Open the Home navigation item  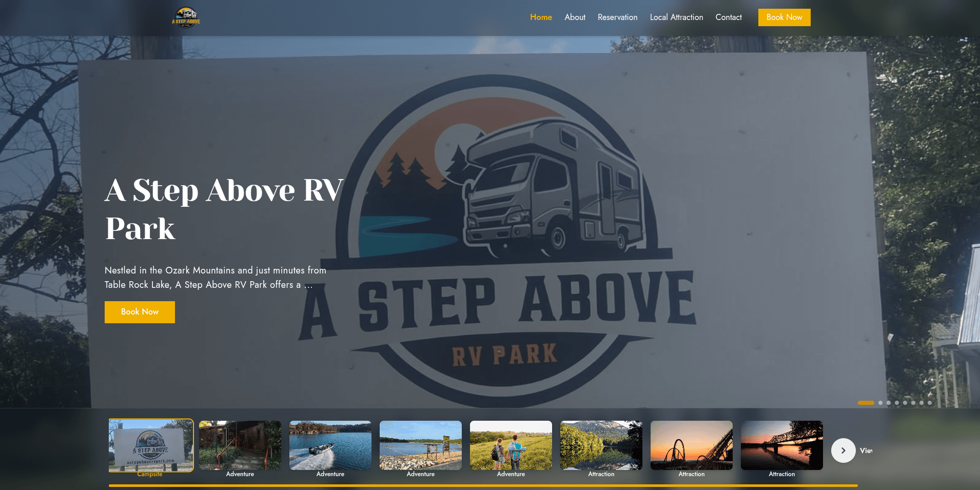click(541, 17)
